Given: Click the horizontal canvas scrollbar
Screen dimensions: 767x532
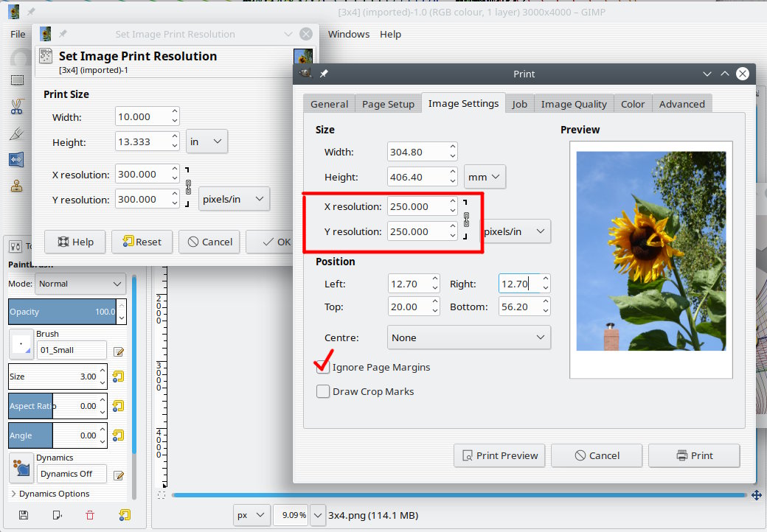Looking at the screenshot, I should (x=458, y=495).
